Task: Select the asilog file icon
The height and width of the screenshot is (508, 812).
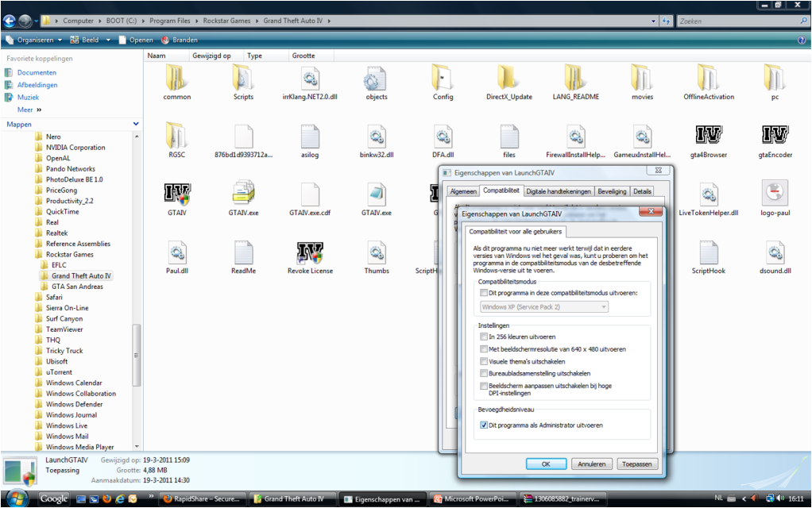Action: pyautogui.click(x=310, y=136)
